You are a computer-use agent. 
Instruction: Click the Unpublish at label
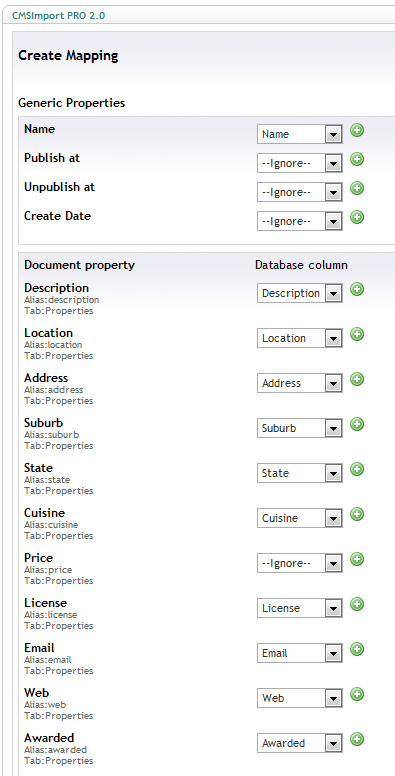pyautogui.click(x=59, y=187)
